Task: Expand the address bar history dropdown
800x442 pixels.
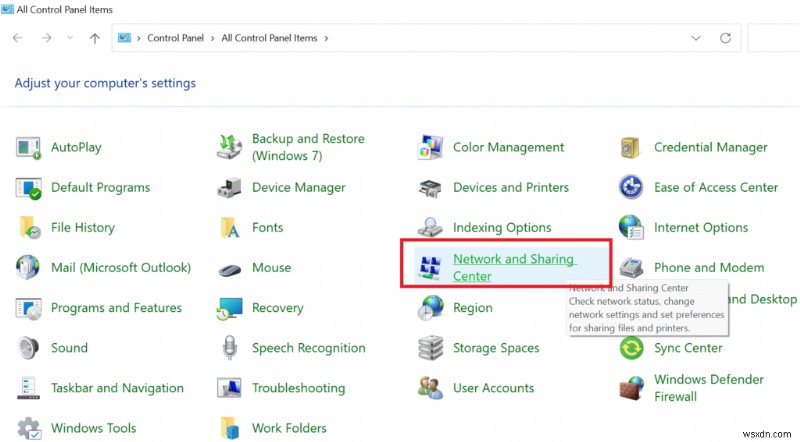Action: (x=696, y=38)
